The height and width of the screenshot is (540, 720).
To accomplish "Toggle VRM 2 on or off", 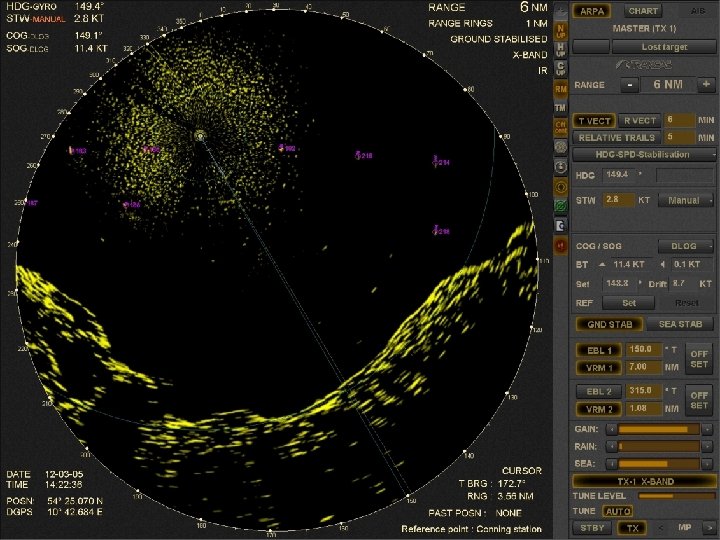I will (599, 409).
